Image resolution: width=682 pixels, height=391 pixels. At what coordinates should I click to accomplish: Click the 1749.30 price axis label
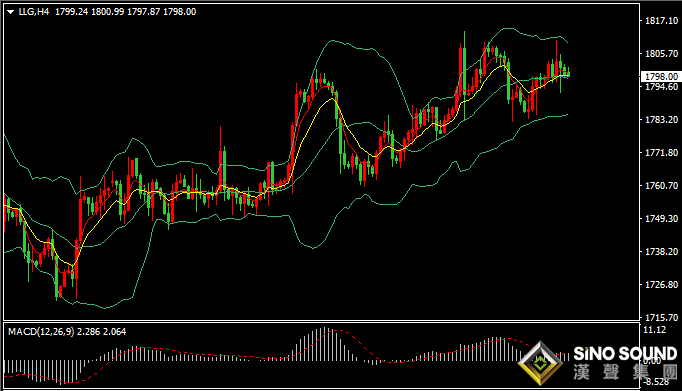tap(661, 219)
